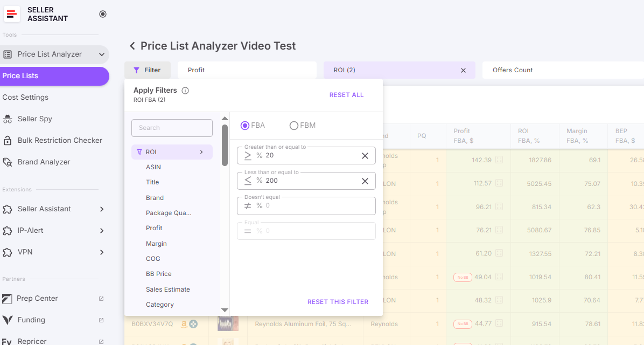Viewport: 644px width, 345px height.
Task: Click RESET ALL filters link
Action: coord(346,95)
